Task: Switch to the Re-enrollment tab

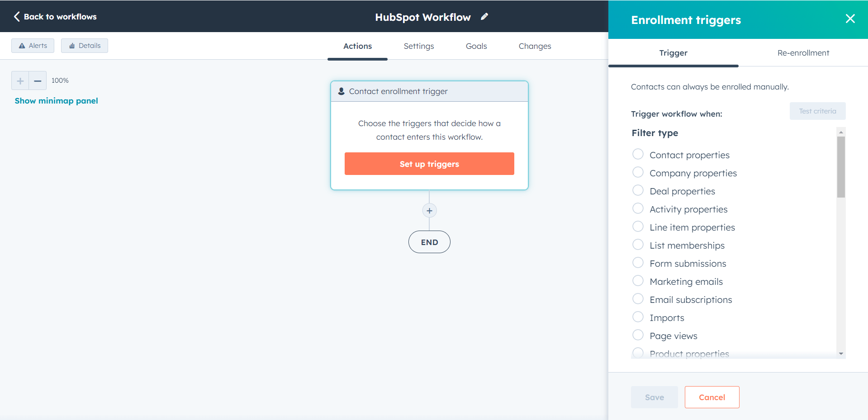Action: (803, 53)
